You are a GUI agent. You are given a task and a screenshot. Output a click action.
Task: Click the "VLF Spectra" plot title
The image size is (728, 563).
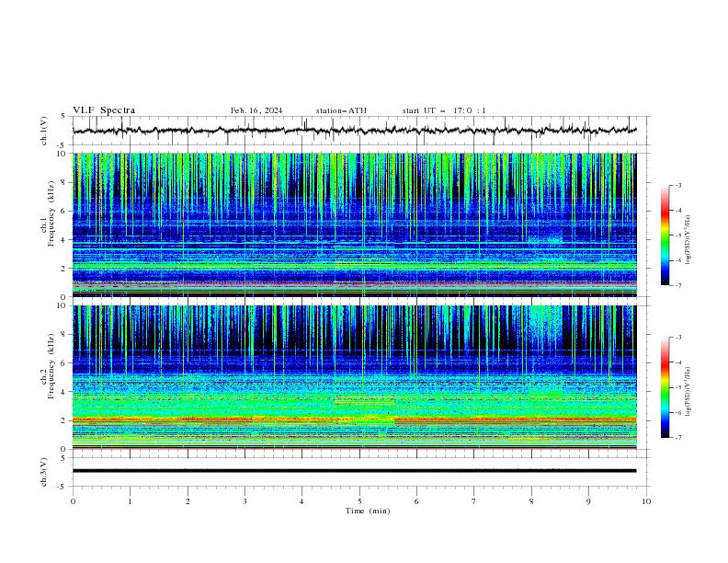104,110
